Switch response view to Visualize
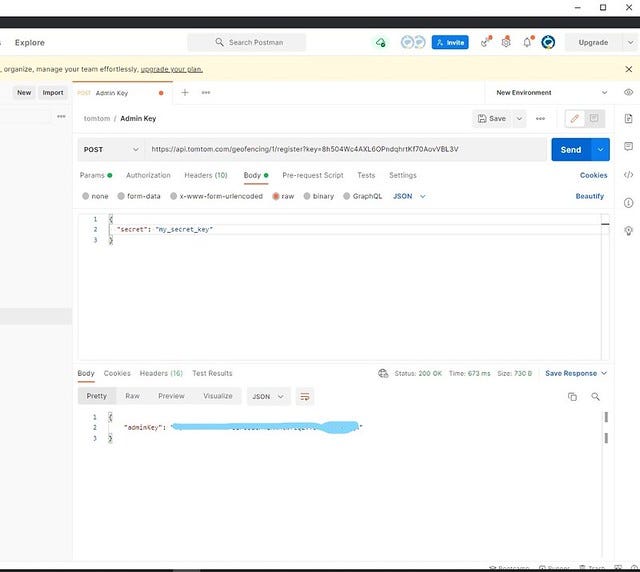640x572 pixels. pos(218,396)
